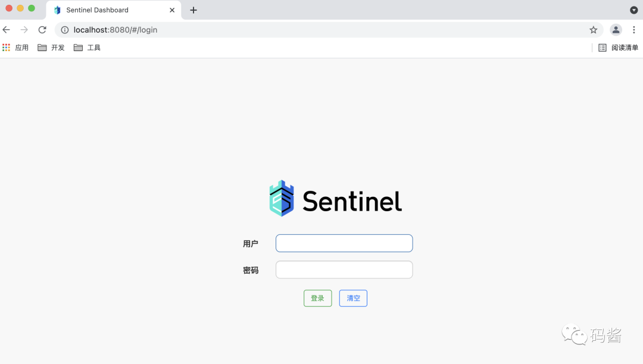Click the browser forward arrow

(24, 30)
